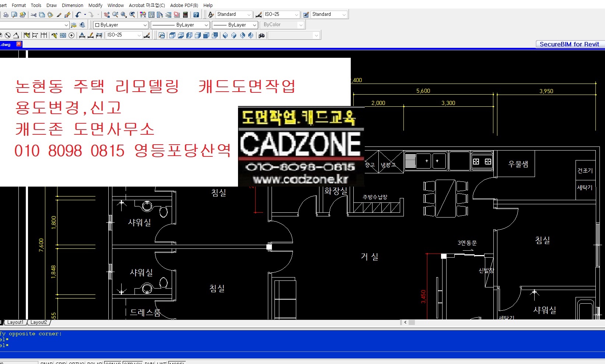Toggle ORTHO mode in status bar

coord(77,363)
